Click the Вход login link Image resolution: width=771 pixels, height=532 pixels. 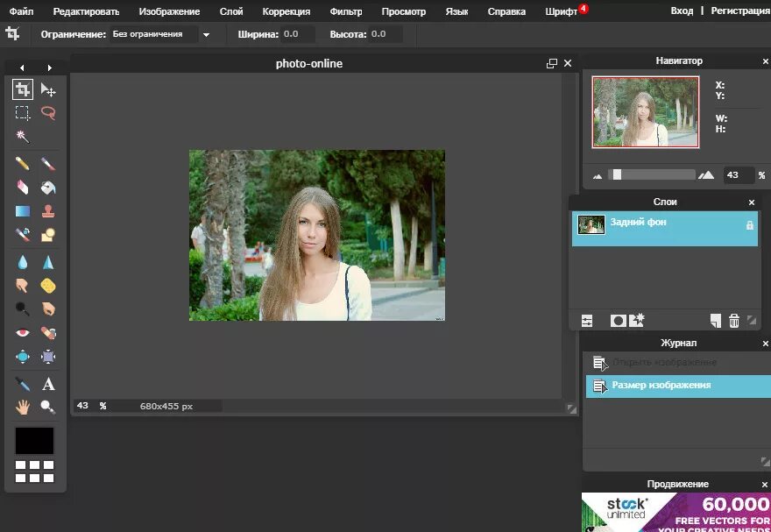tap(682, 11)
